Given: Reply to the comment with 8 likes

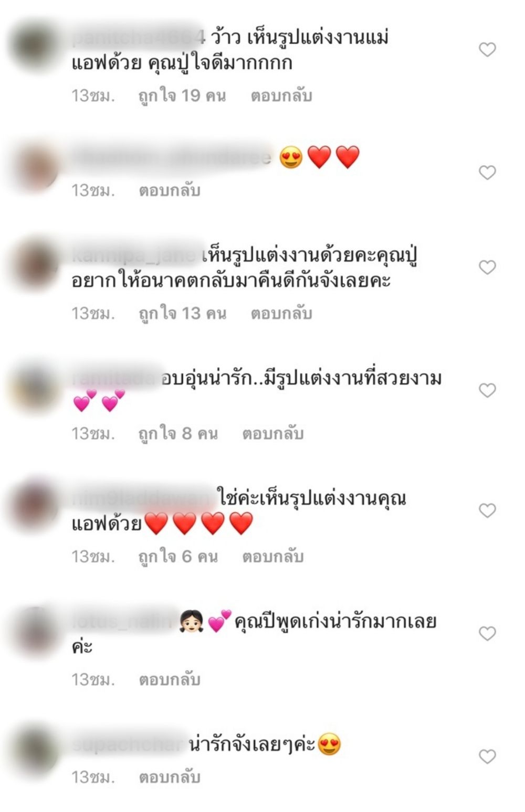Looking at the screenshot, I should 273,434.
